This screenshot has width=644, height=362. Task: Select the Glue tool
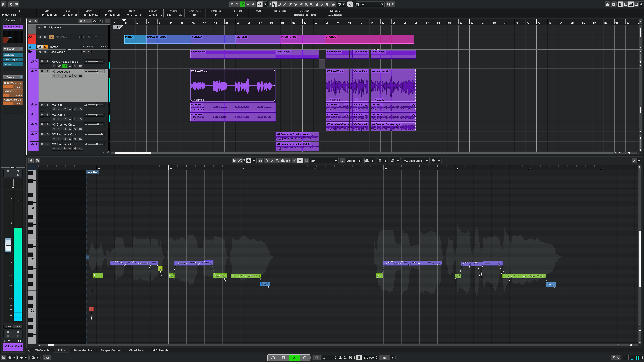point(301,4)
